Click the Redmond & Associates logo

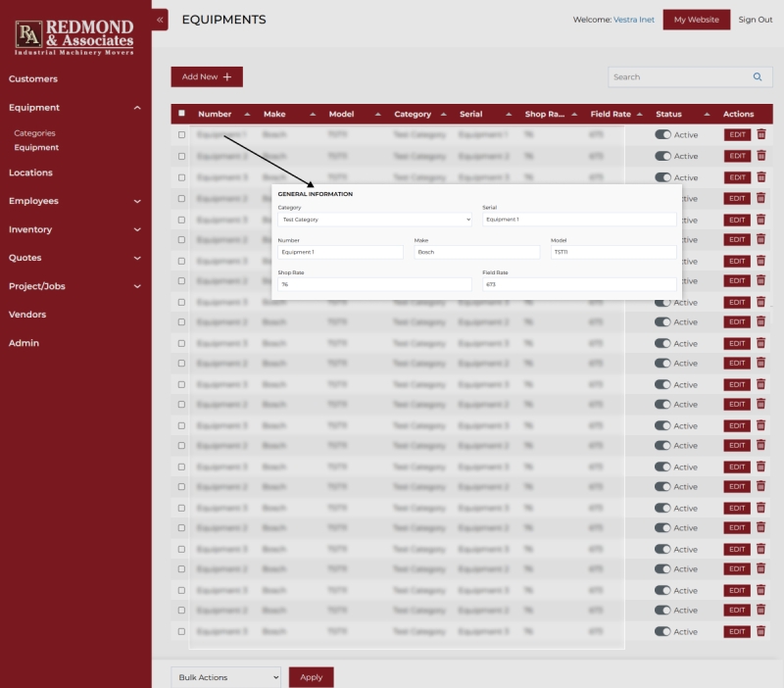75,36
